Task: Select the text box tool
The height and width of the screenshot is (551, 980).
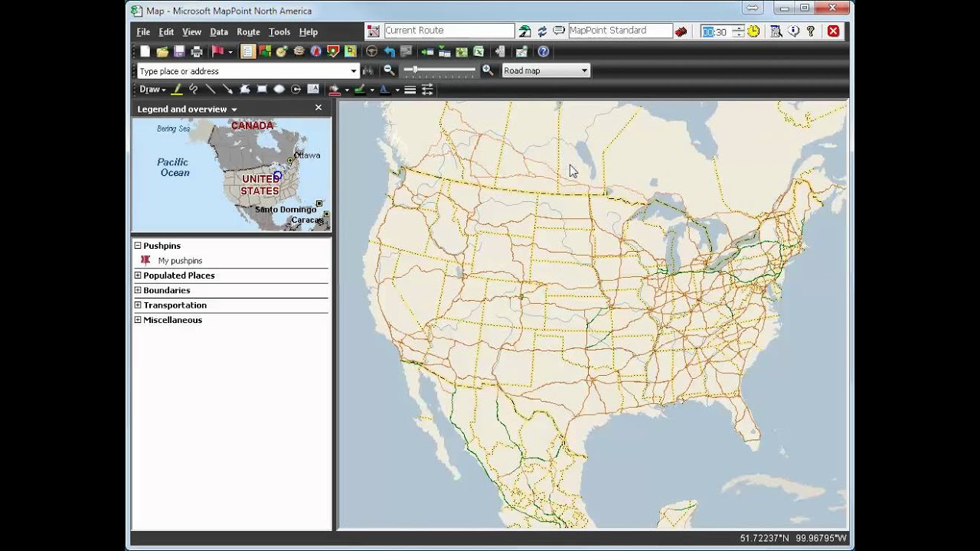Action: pos(313,90)
